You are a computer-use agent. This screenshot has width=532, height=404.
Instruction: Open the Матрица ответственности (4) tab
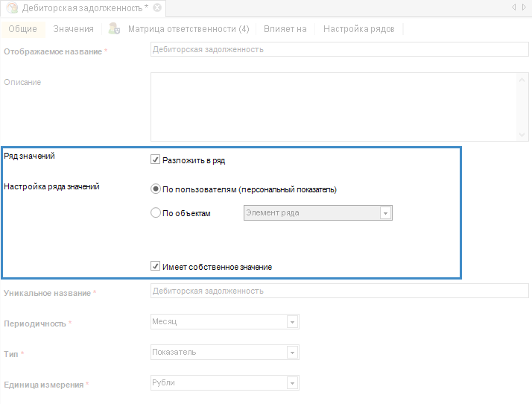pos(188,29)
